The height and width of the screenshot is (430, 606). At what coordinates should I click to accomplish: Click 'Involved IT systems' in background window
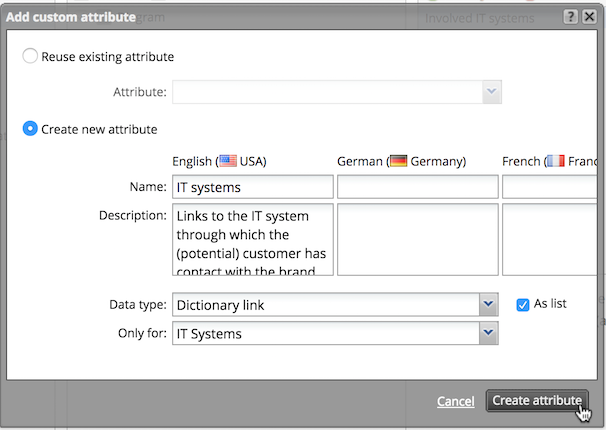pyautogui.click(x=480, y=18)
